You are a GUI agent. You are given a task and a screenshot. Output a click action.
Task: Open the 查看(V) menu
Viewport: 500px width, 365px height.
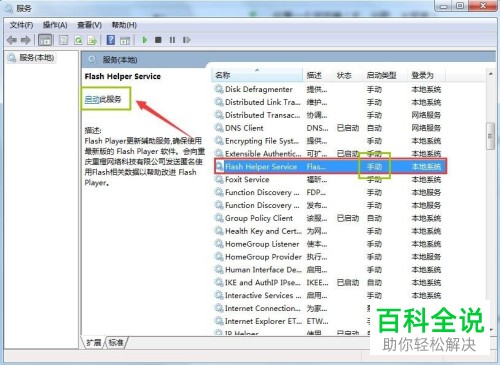pyautogui.click(x=89, y=25)
